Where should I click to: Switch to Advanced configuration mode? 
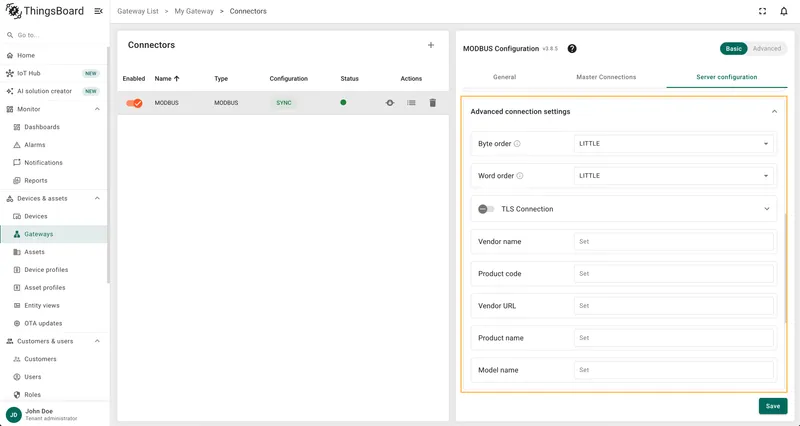click(x=767, y=48)
